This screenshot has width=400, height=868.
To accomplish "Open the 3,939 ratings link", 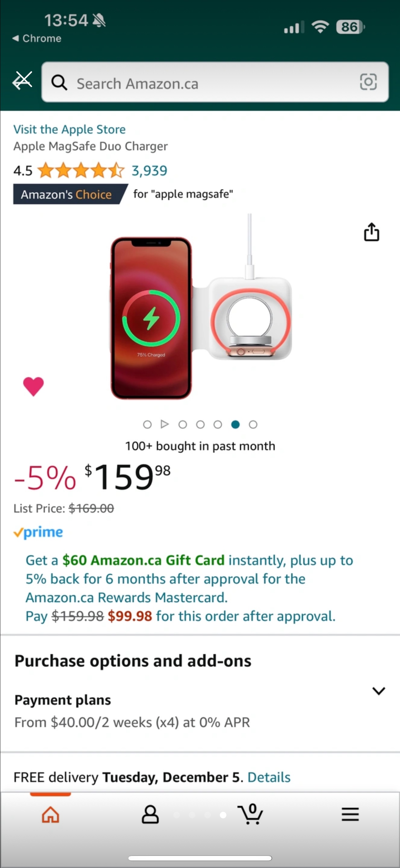I will pos(149,171).
